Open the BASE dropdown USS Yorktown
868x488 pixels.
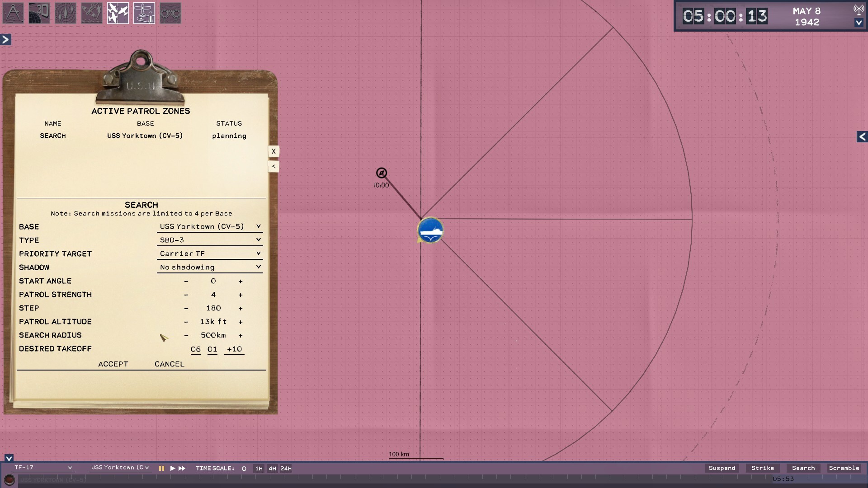pyautogui.click(x=210, y=226)
